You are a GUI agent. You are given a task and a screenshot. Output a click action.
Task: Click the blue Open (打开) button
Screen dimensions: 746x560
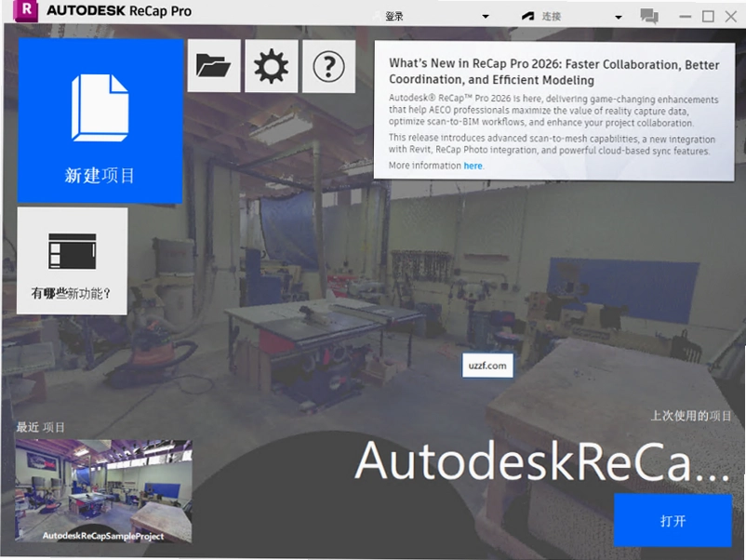click(673, 521)
